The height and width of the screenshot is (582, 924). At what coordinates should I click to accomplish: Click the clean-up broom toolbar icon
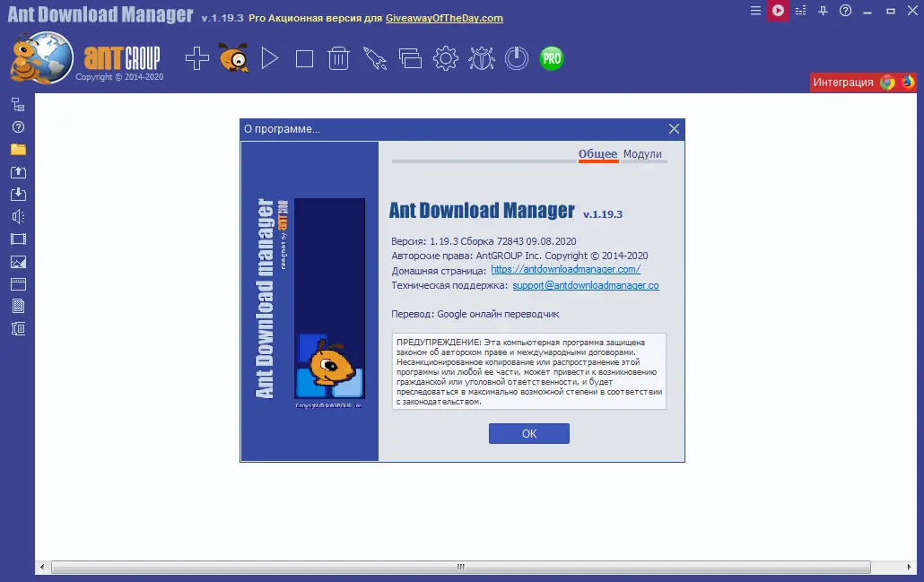point(375,58)
